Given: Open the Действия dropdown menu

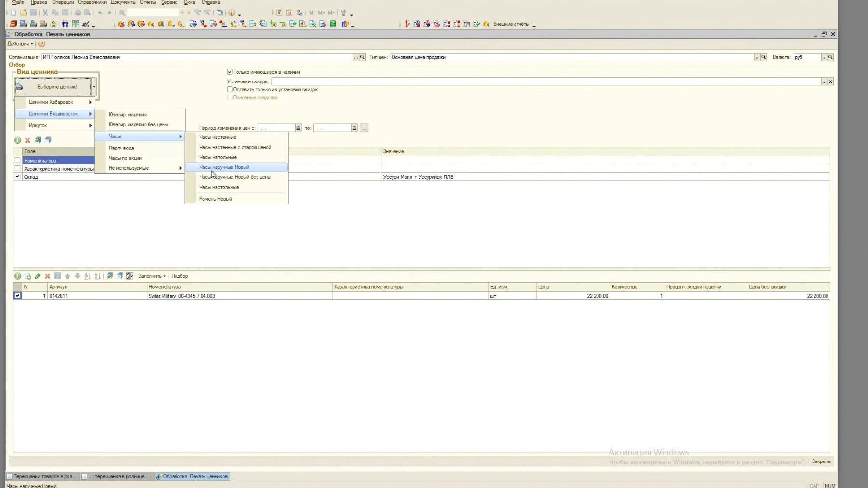Looking at the screenshot, I should pyautogui.click(x=20, y=44).
